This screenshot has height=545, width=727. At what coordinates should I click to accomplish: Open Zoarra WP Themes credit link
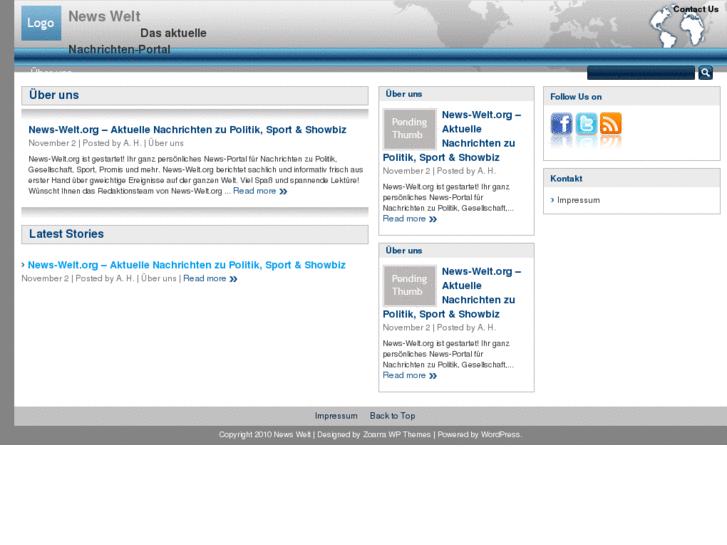[397, 435]
